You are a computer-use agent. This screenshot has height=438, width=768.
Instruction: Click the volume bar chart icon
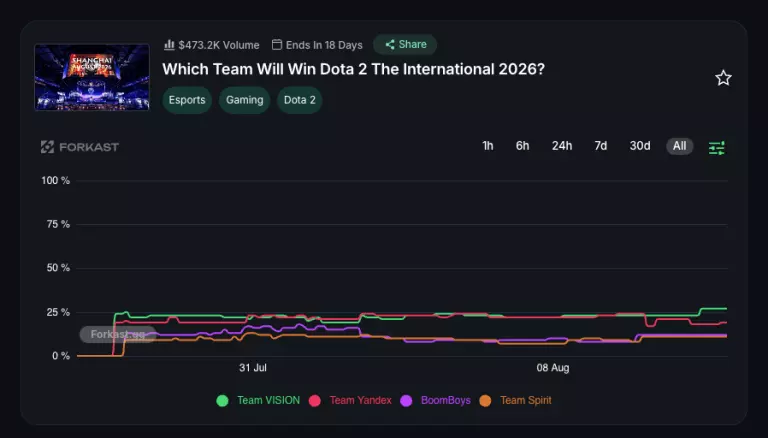pos(169,45)
